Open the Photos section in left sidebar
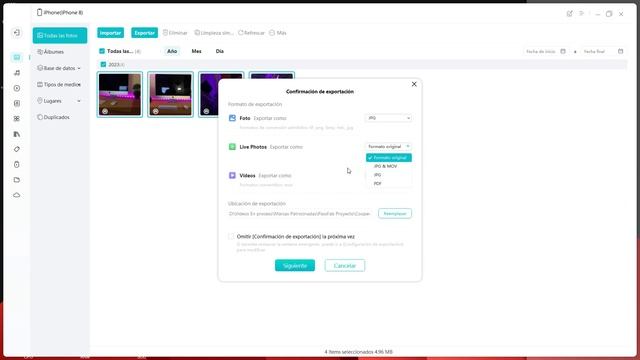 coord(17,58)
